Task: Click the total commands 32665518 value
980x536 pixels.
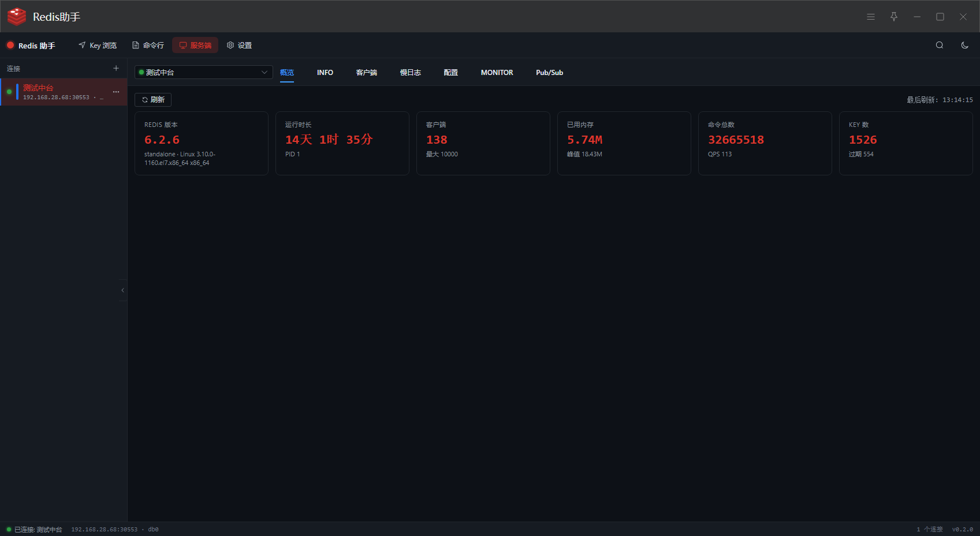Action: (x=736, y=140)
